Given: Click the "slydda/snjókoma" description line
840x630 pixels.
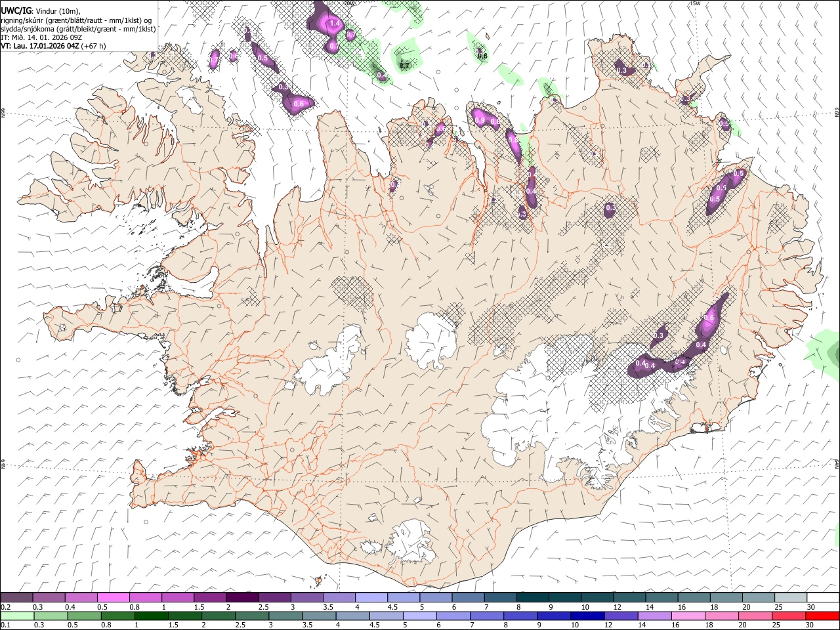Looking at the screenshot, I should (x=78, y=29).
